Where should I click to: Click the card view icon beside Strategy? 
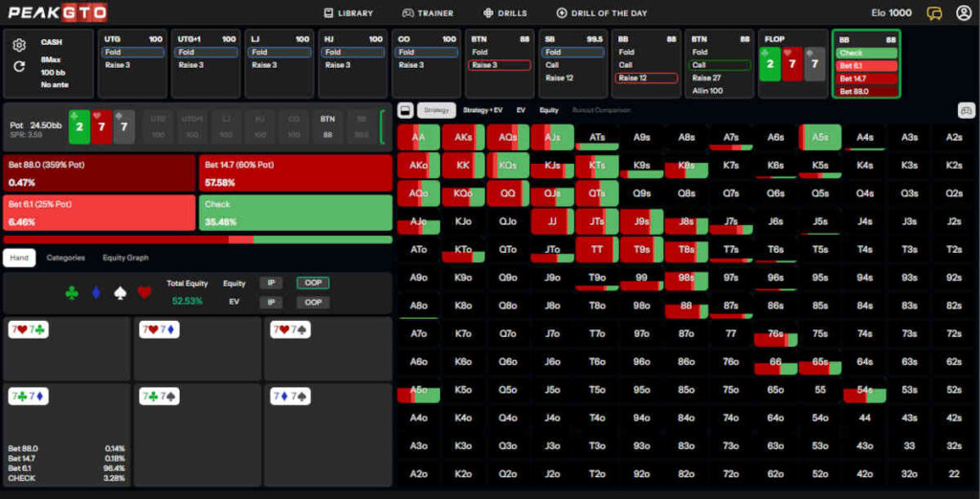coord(405,110)
